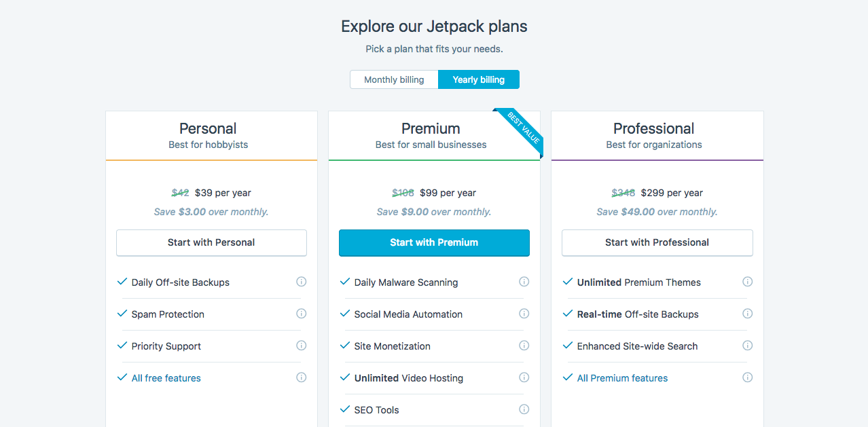Open All free features link
The width and height of the screenshot is (868, 427).
pyautogui.click(x=166, y=378)
